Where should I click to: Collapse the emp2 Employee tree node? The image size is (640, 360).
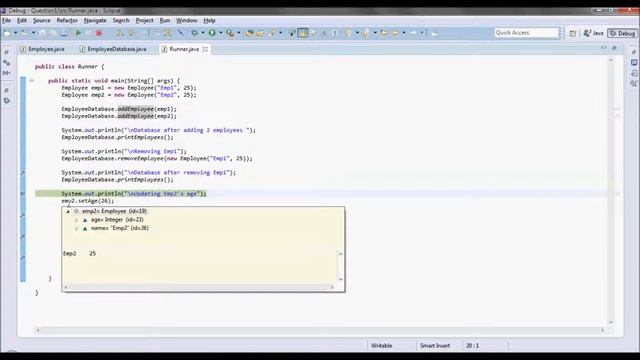(68, 211)
